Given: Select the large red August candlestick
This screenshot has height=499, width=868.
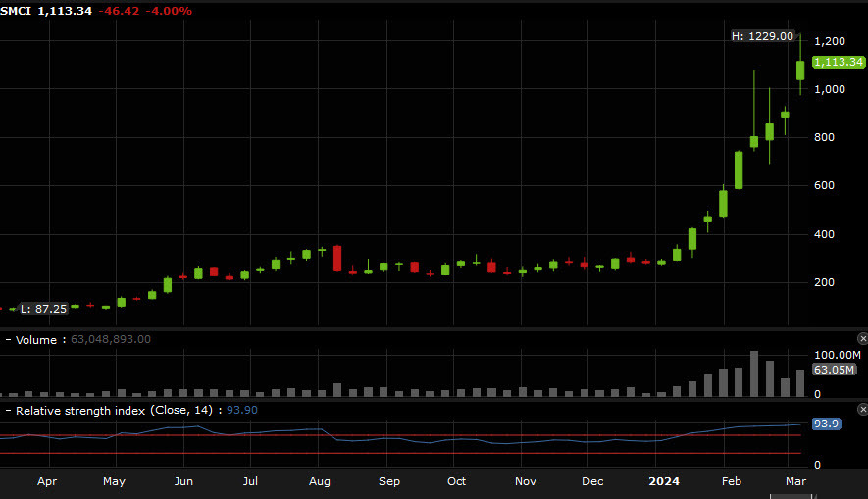Looking at the screenshot, I should click(337, 258).
